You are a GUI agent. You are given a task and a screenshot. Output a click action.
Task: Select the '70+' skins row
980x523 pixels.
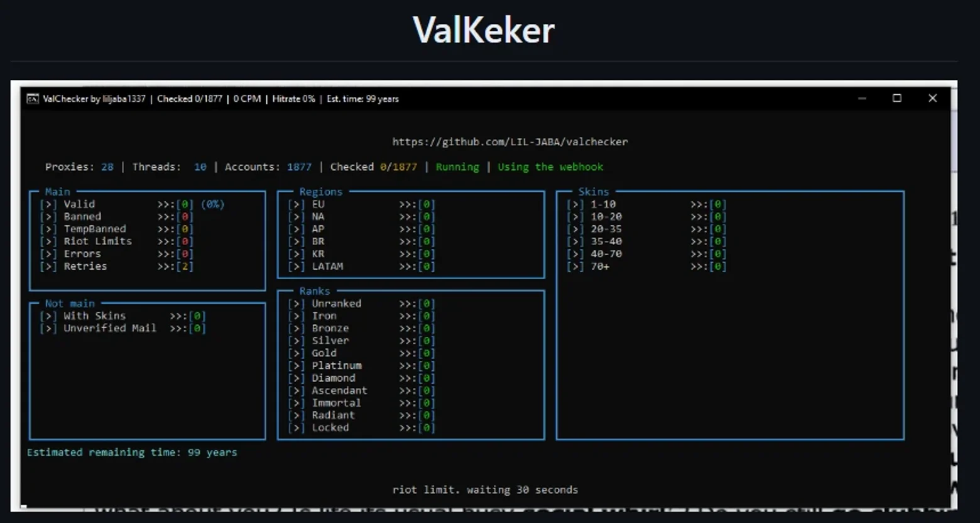pyautogui.click(x=646, y=267)
